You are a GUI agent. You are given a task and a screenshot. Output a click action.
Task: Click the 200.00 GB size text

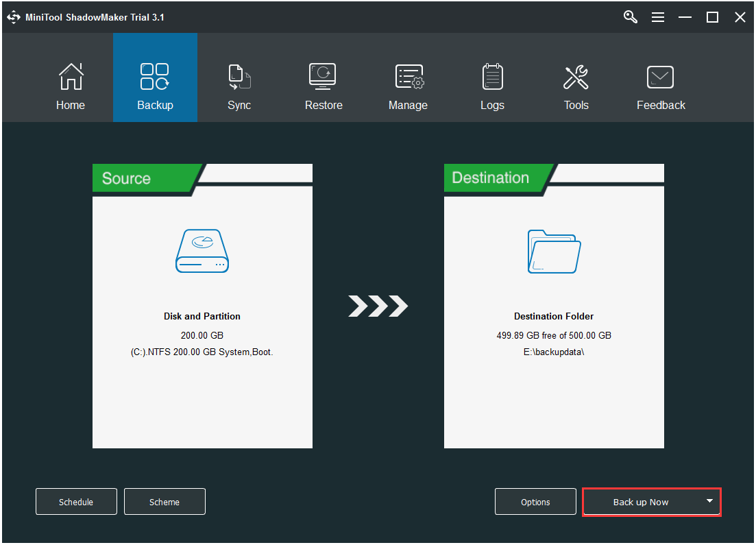202,335
